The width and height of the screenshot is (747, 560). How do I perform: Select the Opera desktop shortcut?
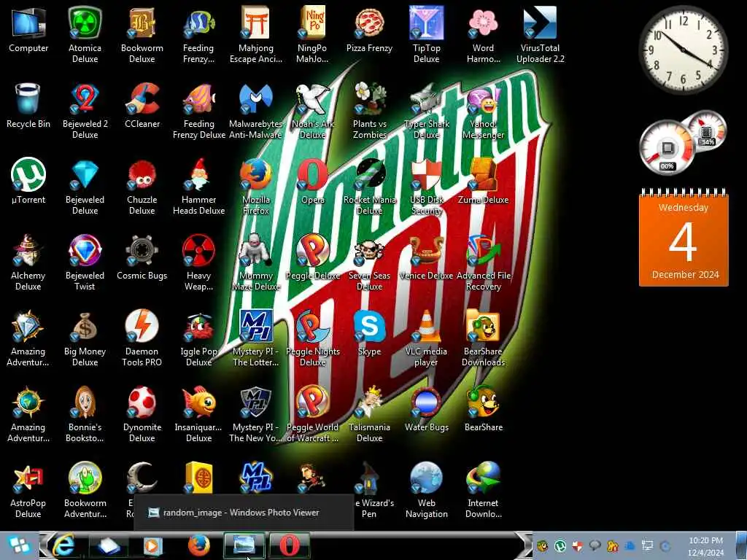click(x=312, y=182)
